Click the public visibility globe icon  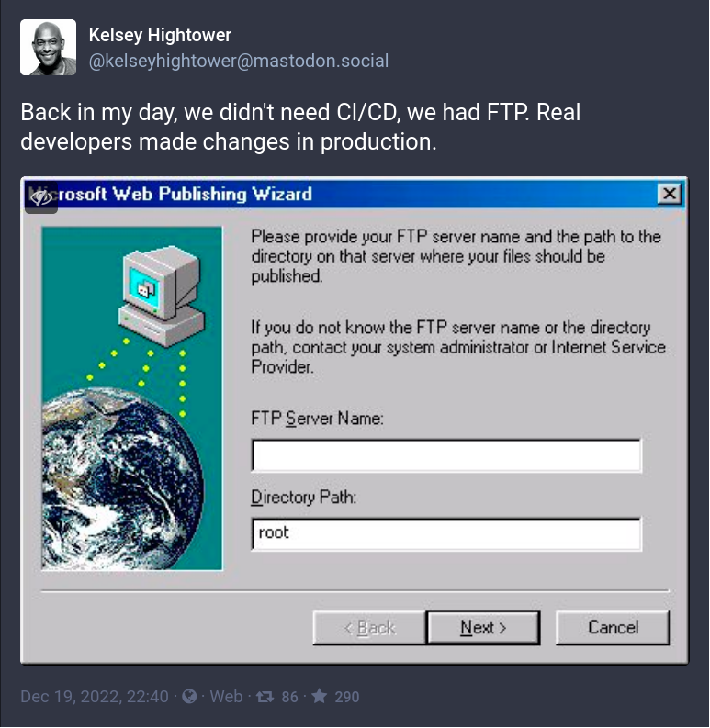click(x=189, y=697)
